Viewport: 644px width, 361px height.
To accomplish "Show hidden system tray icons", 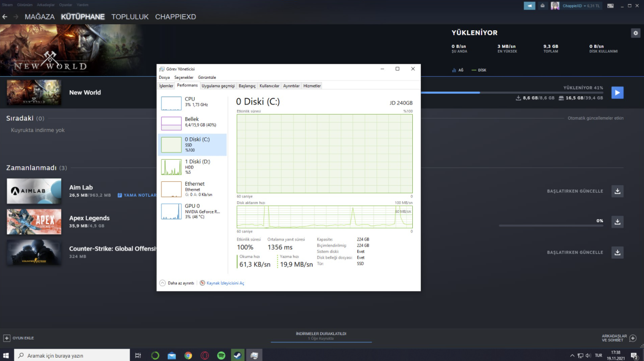I will [572, 355].
